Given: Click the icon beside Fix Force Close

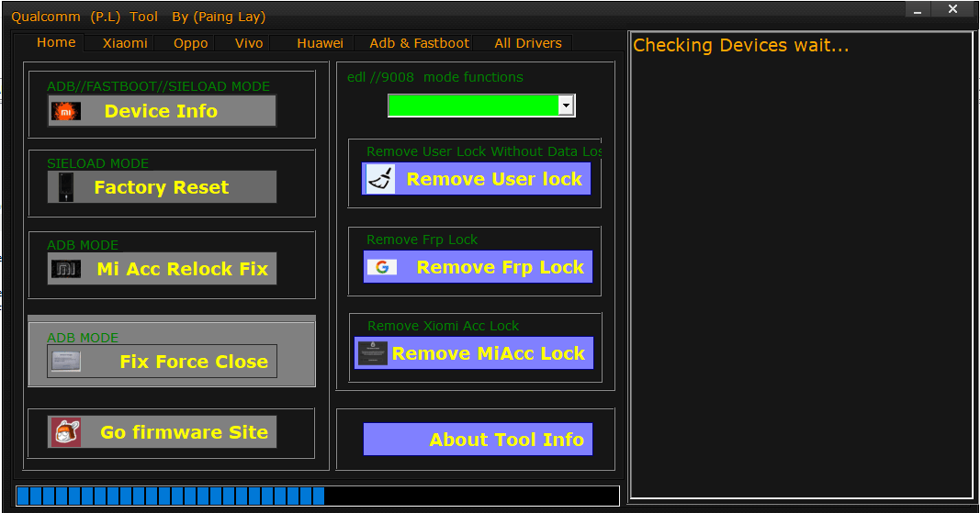Looking at the screenshot, I should (x=65, y=362).
